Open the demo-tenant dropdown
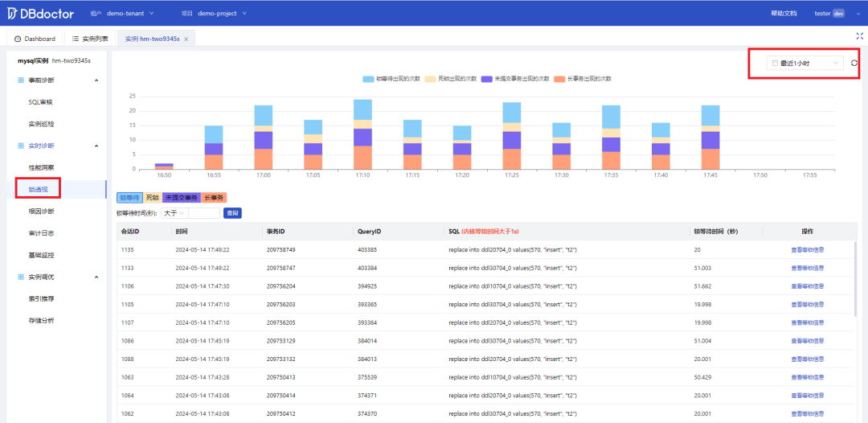Screen dimensions: 868x423 pos(130,13)
